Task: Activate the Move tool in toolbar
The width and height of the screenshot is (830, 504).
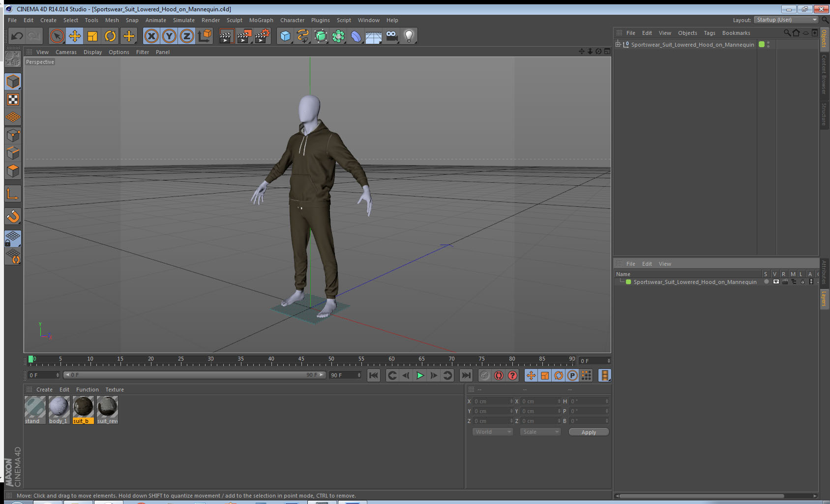Action: [x=75, y=36]
